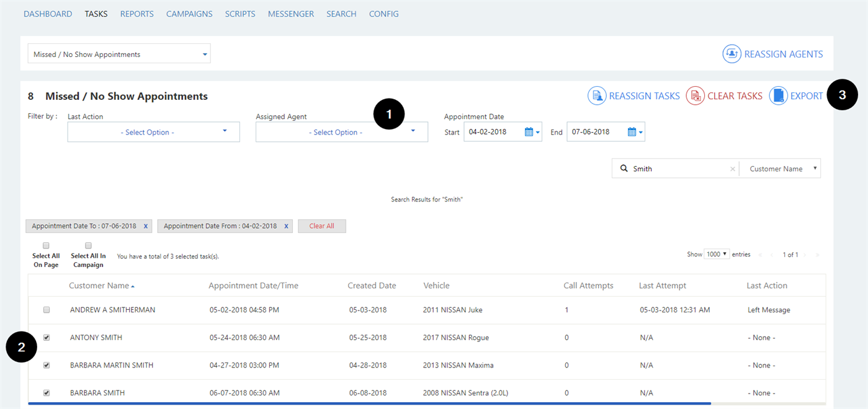Enable the Select All In Campaign checkbox
This screenshot has height=409, width=868.
88,245
